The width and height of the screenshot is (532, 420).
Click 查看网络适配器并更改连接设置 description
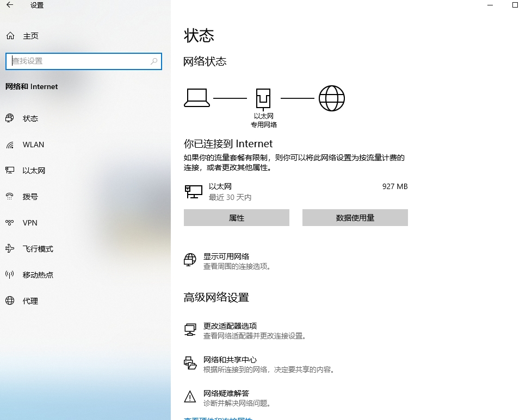256,336
